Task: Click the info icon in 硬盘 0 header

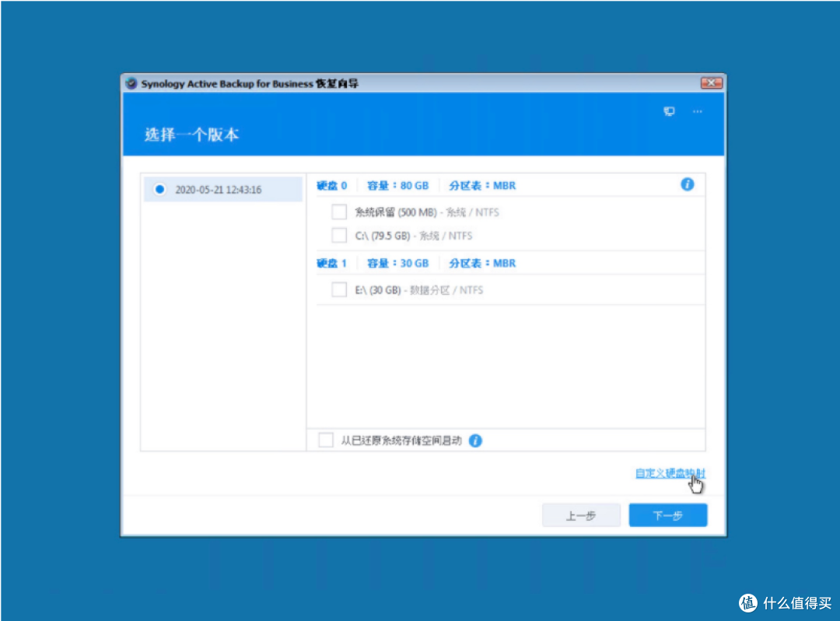Action: [x=688, y=185]
